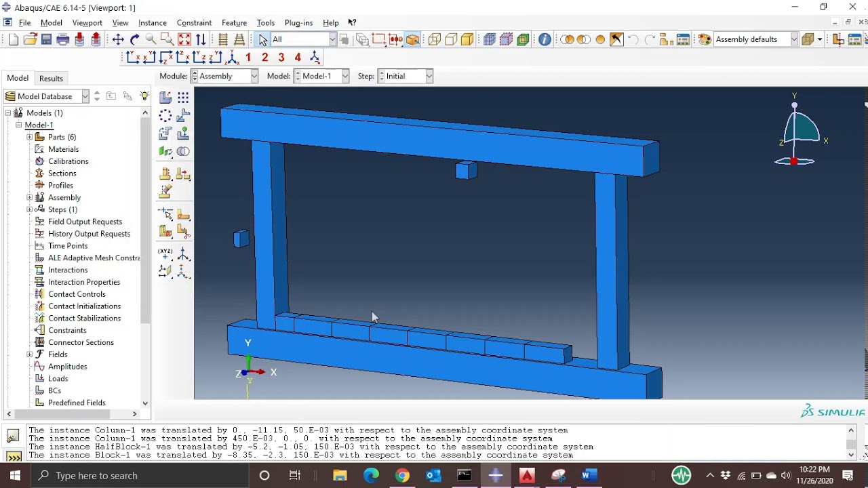Click the Color Code palette icon
The width and height of the screenshot is (868, 488).
[x=705, y=40]
